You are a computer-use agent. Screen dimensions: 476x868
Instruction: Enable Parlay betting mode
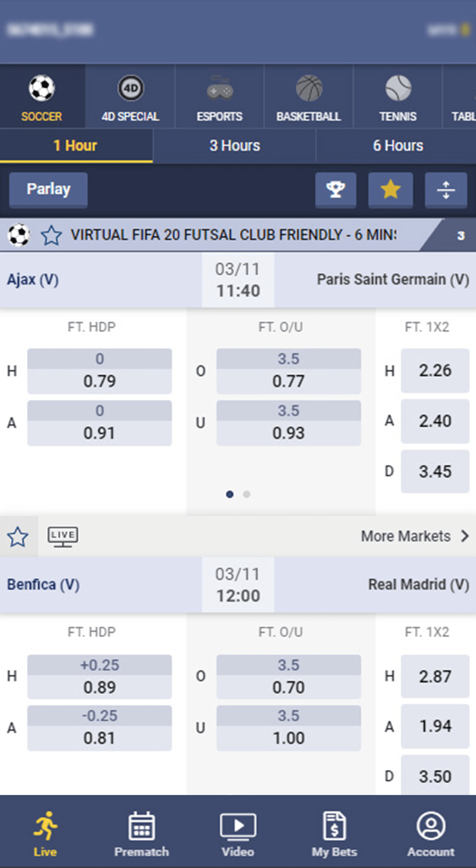click(48, 189)
